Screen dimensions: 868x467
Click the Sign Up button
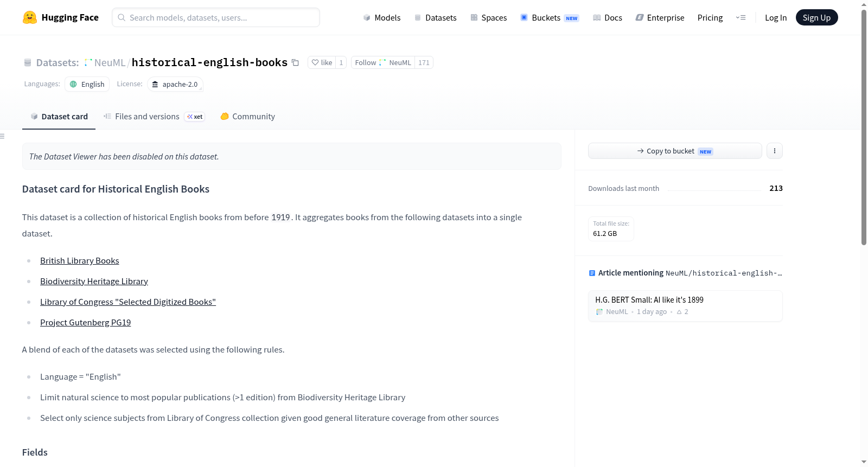(816, 17)
